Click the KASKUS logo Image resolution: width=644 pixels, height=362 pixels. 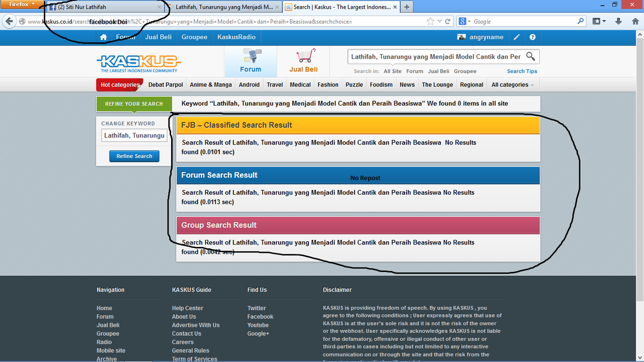pyautogui.click(x=138, y=64)
